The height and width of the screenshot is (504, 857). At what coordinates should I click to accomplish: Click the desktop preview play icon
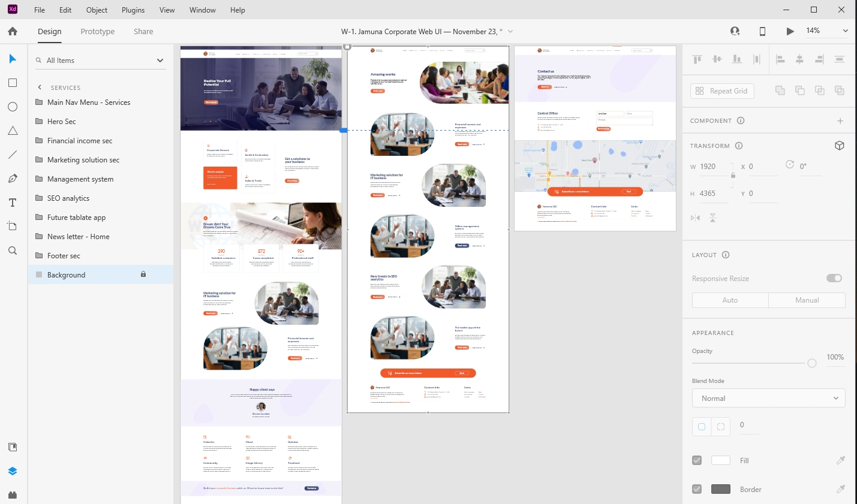pyautogui.click(x=790, y=31)
